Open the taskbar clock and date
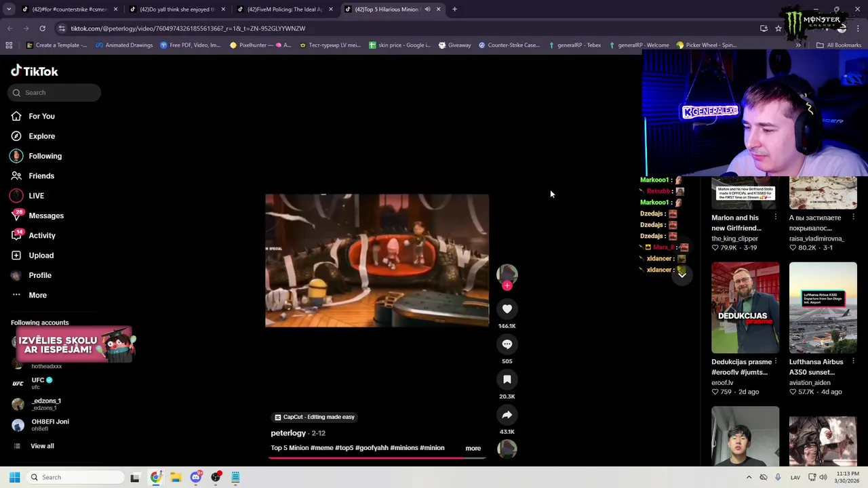 (x=847, y=477)
